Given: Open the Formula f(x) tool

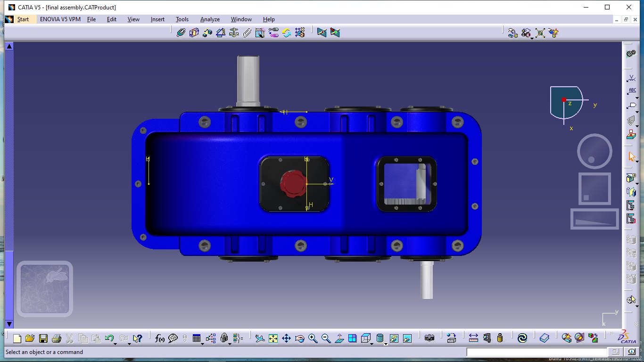Looking at the screenshot, I should tap(160, 338).
